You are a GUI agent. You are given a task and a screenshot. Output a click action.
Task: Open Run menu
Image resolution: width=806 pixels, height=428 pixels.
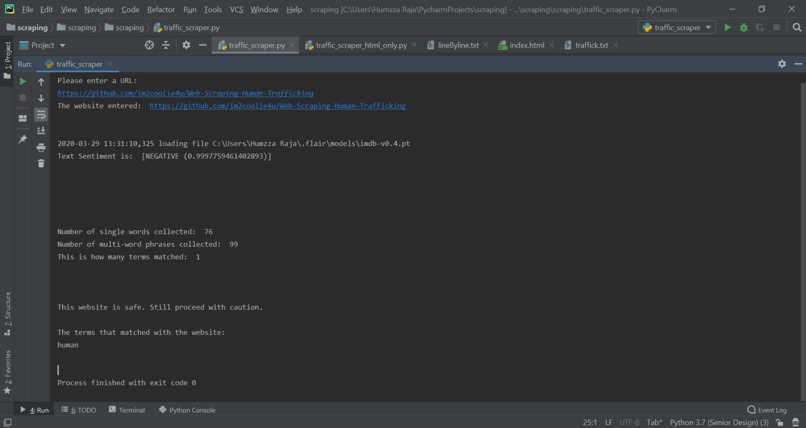point(190,9)
